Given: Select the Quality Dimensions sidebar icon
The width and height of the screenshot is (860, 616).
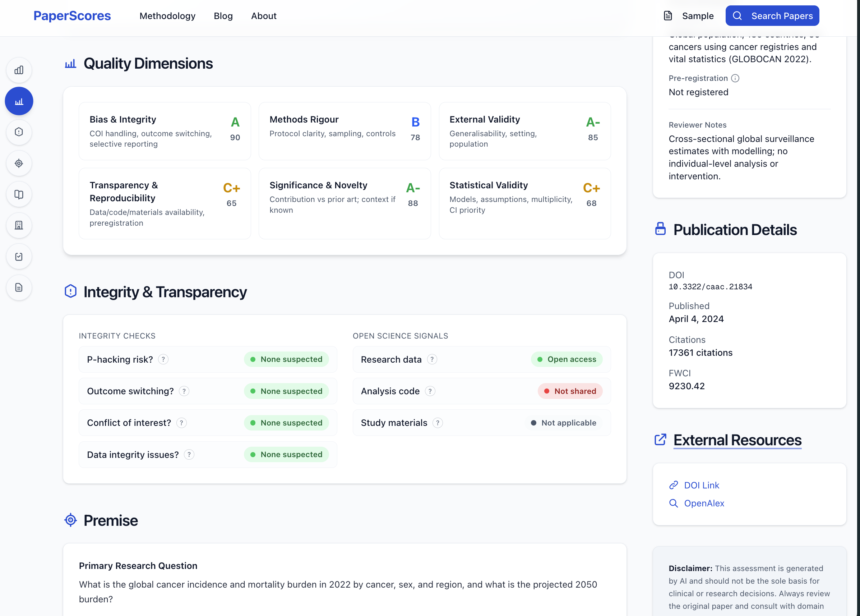Looking at the screenshot, I should click(x=19, y=101).
